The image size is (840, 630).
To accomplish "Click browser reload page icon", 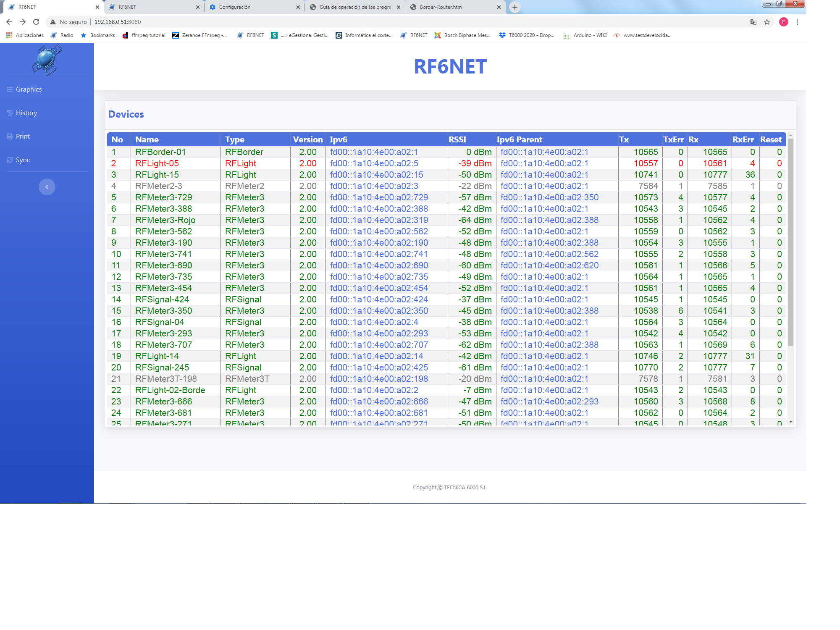I will coord(36,22).
